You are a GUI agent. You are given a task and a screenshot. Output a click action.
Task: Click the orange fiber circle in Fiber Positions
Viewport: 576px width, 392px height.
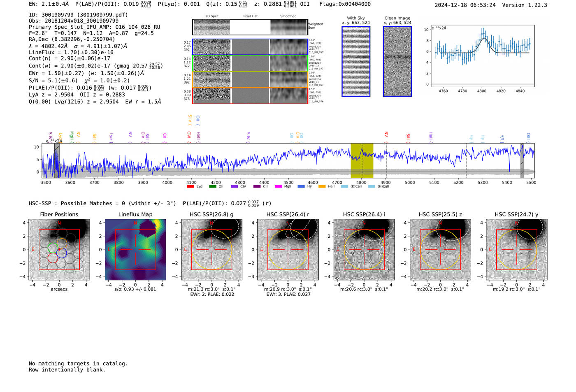62,243
